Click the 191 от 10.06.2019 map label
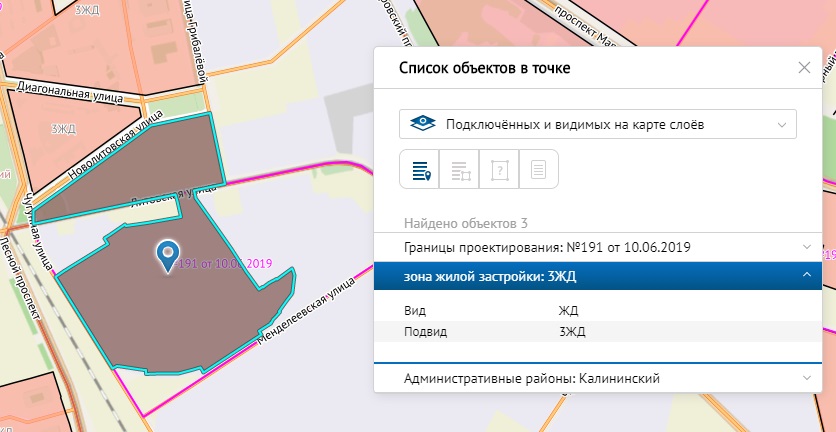Viewport: 836px width, 432px height. (x=226, y=264)
